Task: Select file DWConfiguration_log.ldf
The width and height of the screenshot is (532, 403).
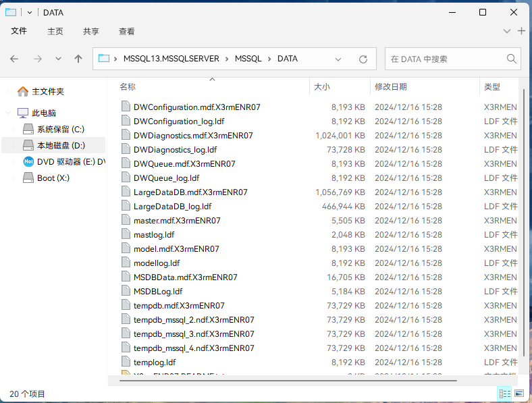Action: click(179, 122)
